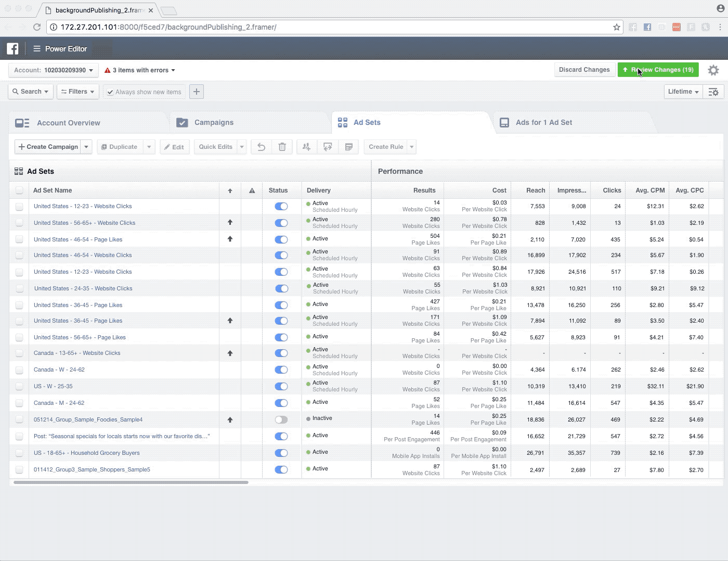Open the settings gear icon
Screen dimensions: 728x561
coord(713,70)
